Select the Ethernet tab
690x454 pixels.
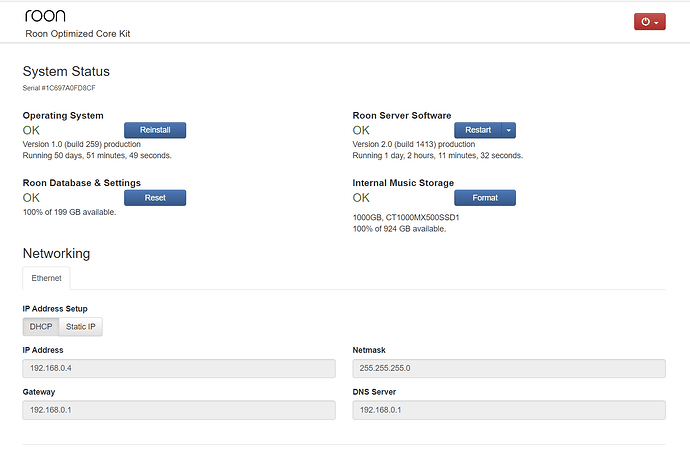click(46, 278)
